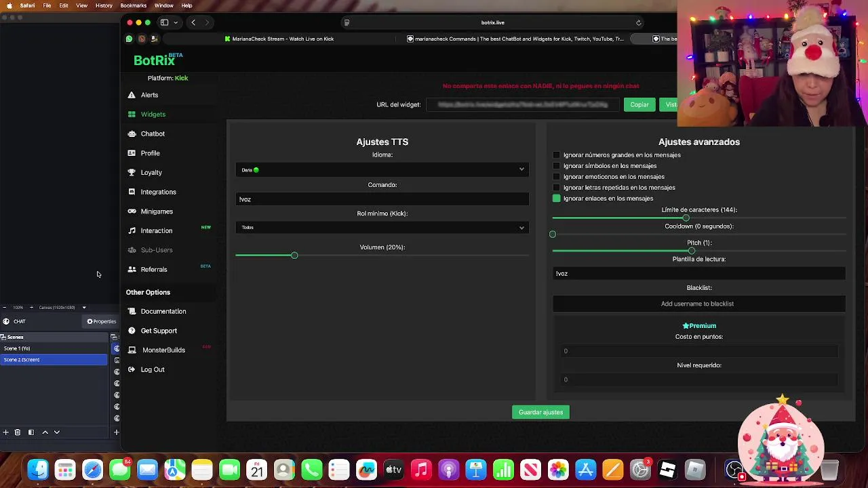Click the BotRix logo
868x488 pixels.
click(x=155, y=60)
